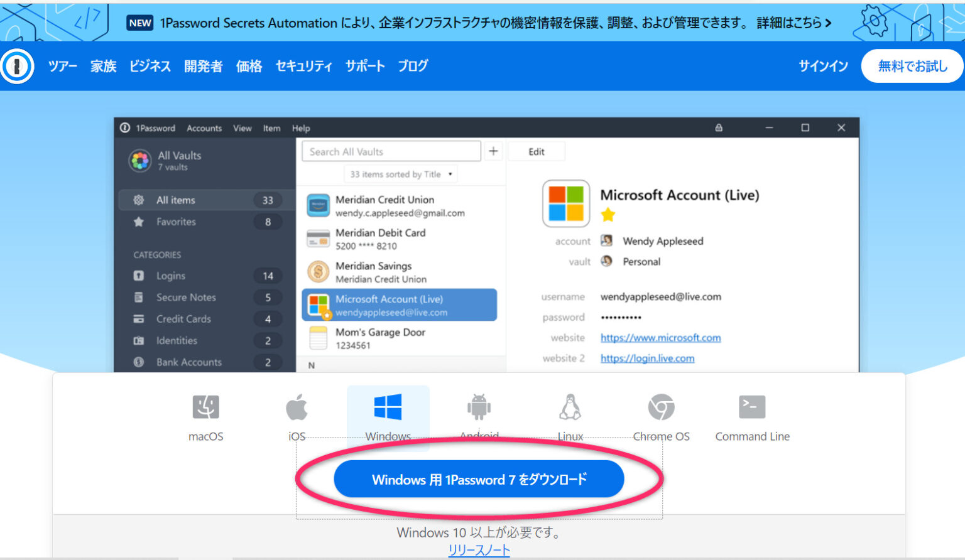Image resolution: width=965 pixels, height=560 pixels.
Task: Select the Command Line terminal icon
Action: click(752, 407)
